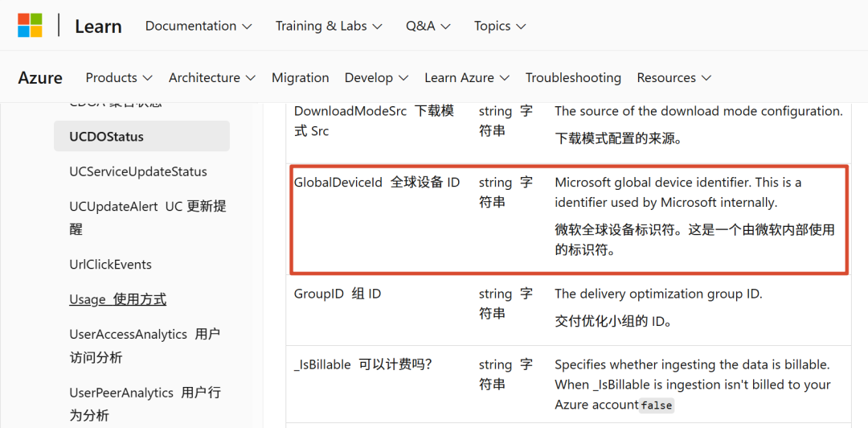
Task: Click the string type cell for GroupID
Action: 506,304
